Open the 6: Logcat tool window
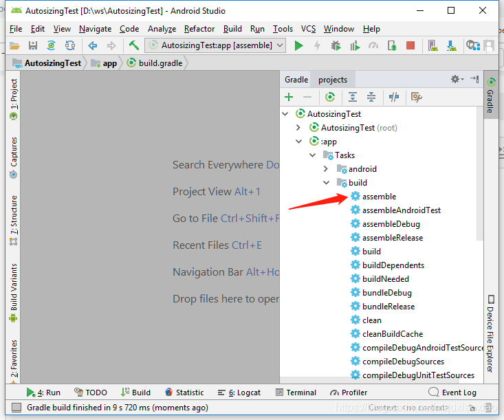 coord(239,393)
